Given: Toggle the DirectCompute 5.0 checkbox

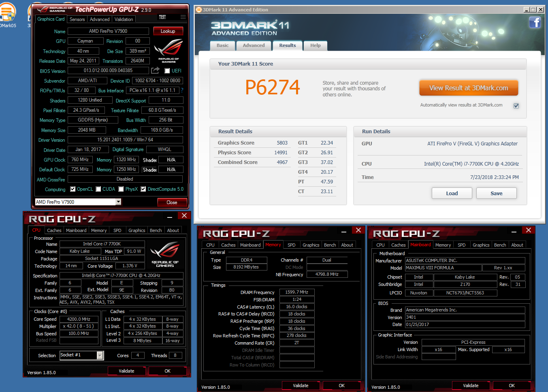Looking at the screenshot, I should point(143,189).
